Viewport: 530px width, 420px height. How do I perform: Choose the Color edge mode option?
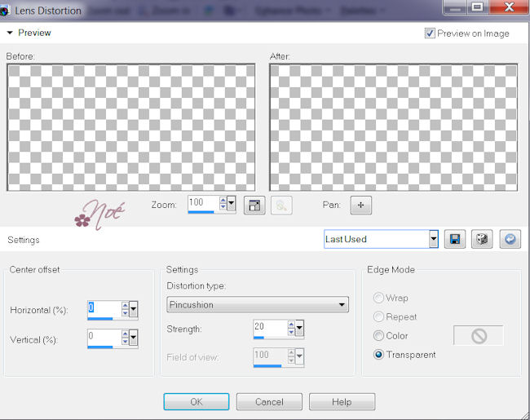tap(379, 335)
